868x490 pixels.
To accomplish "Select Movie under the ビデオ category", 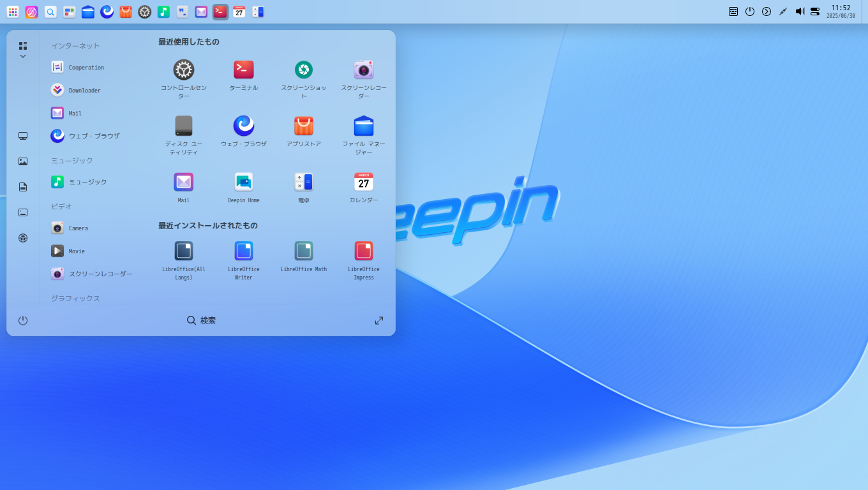I will [x=78, y=251].
